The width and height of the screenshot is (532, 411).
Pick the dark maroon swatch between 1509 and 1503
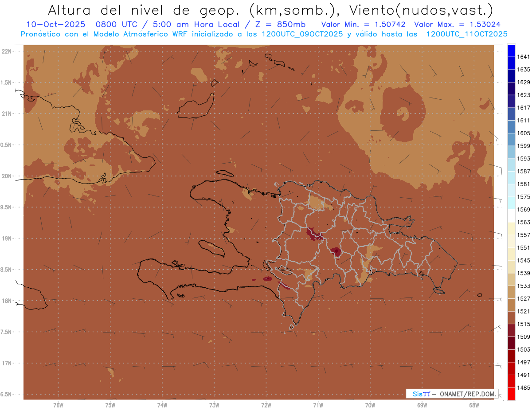(x=511, y=343)
